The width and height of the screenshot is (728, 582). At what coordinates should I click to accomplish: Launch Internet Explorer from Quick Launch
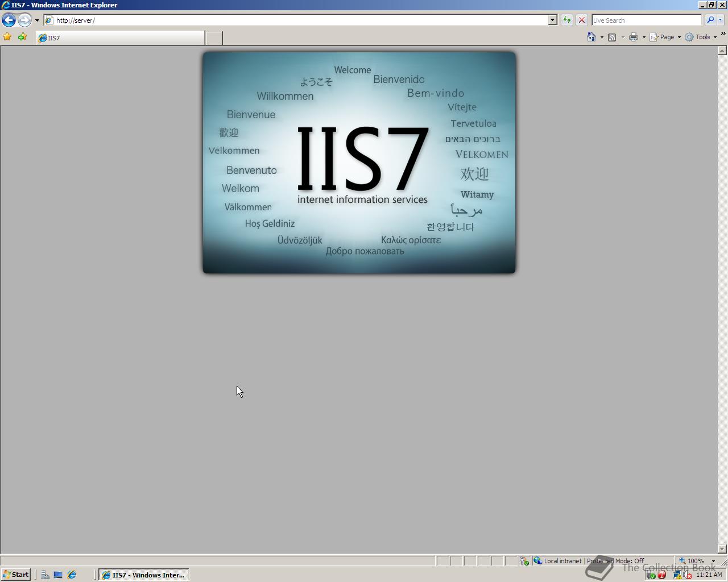coord(72,575)
